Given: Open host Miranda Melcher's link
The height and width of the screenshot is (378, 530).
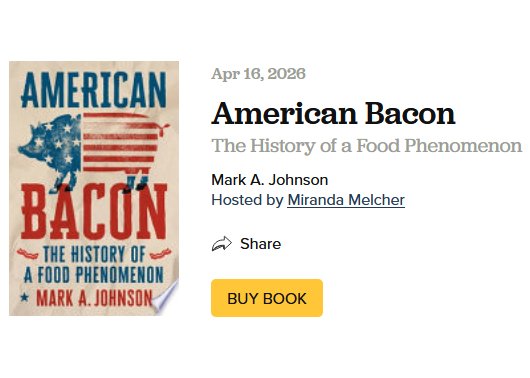Looking at the screenshot, I should point(346,200).
